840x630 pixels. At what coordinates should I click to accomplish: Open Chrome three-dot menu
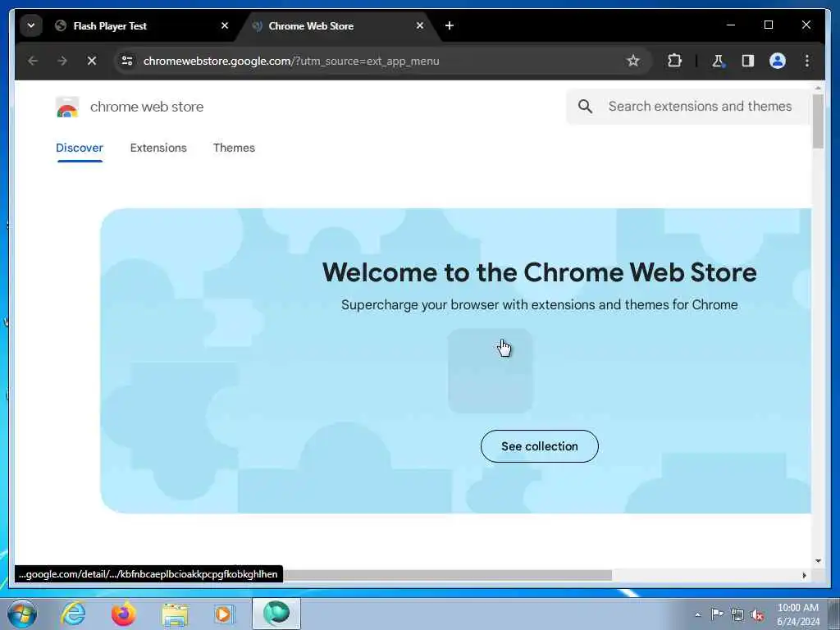pyautogui.click(x=807, y=61)
